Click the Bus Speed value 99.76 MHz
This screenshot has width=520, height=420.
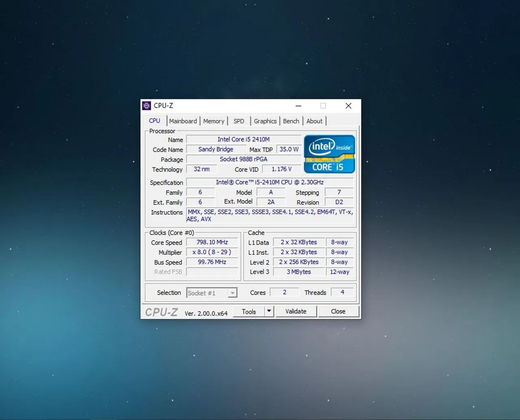(x=212, y=262)
